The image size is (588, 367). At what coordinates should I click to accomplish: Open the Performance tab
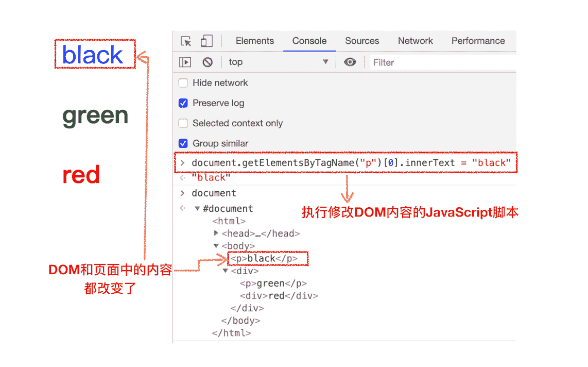pyautogui.click(x=478, y=41)
